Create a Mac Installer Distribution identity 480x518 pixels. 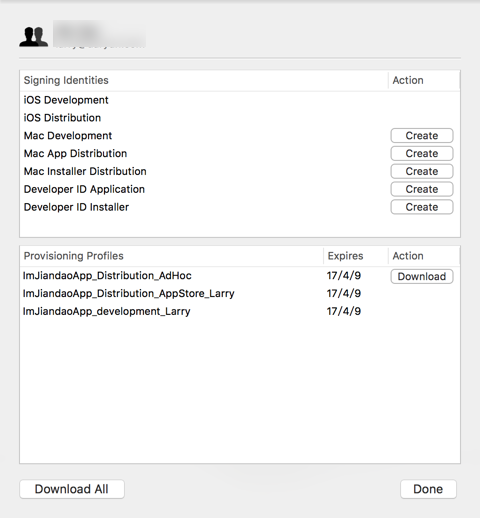coord(422,171)
